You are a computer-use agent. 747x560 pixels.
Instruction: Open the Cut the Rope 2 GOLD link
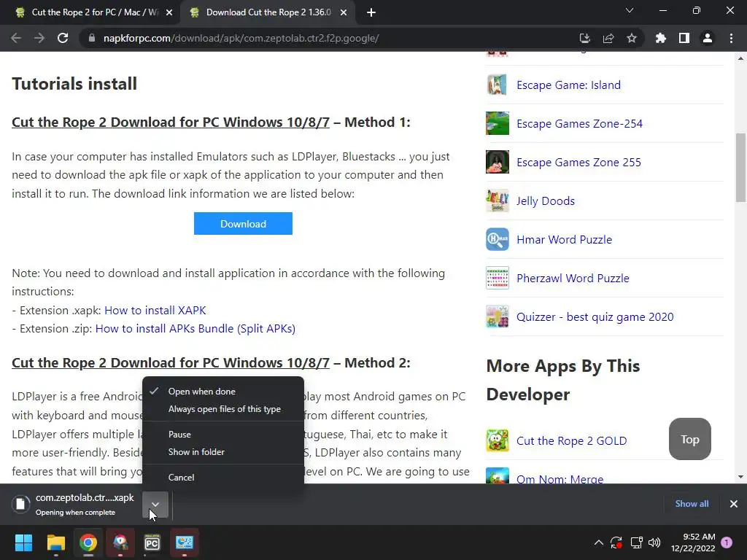click(x=572, y=441)
